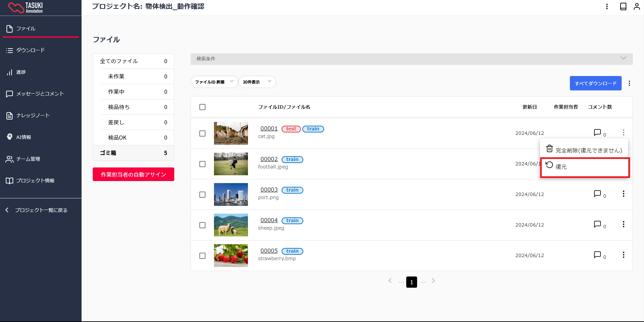Image resolution: width=644 pixels, height=322 pixels.
Task: Open the comment icon for cat.jpg
Action: (597, 132)
